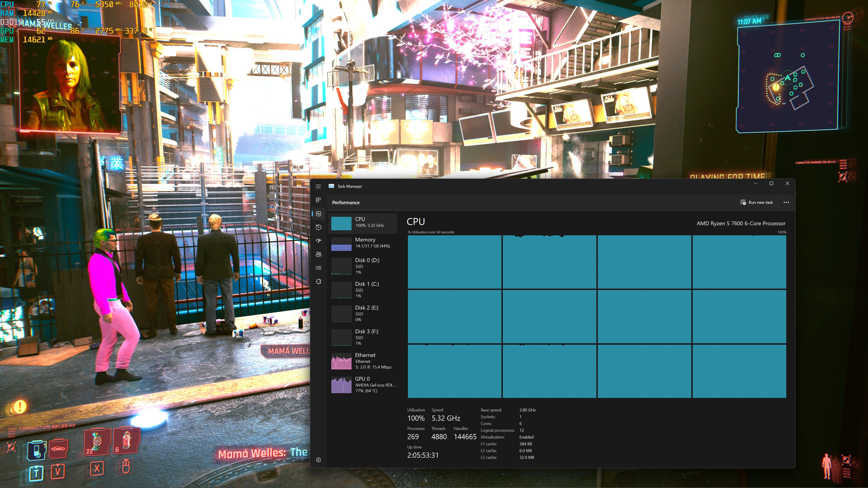Image resolution: width=868 pixels, height=488 pixels.
Task: Select Disk 1 (C:) in resource list
Action: pos(363,290)
